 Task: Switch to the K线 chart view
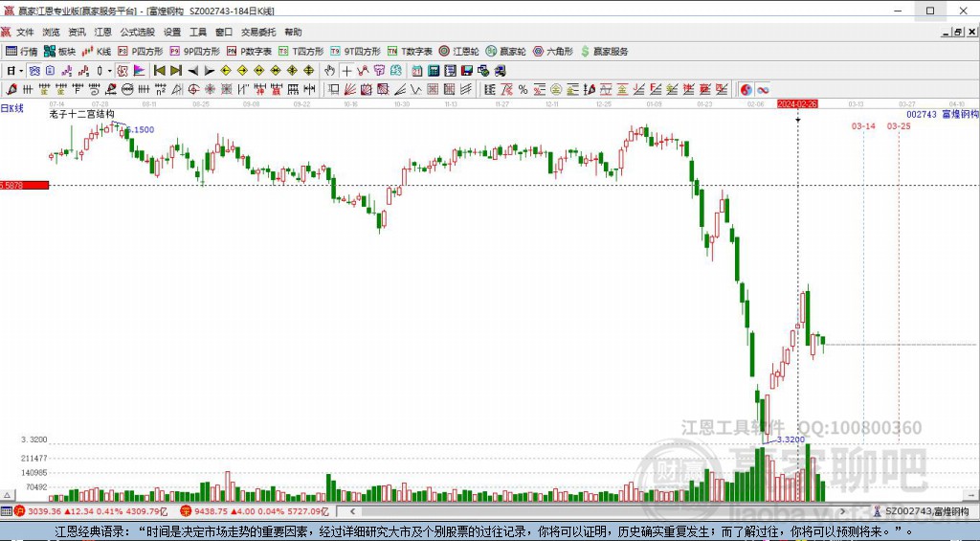(x=97, y=52)
